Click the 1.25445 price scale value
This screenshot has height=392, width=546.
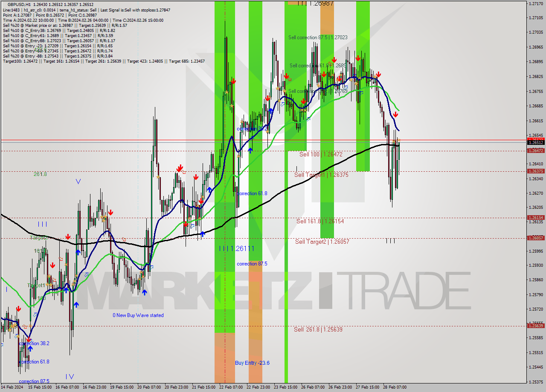tap(536, 367)
